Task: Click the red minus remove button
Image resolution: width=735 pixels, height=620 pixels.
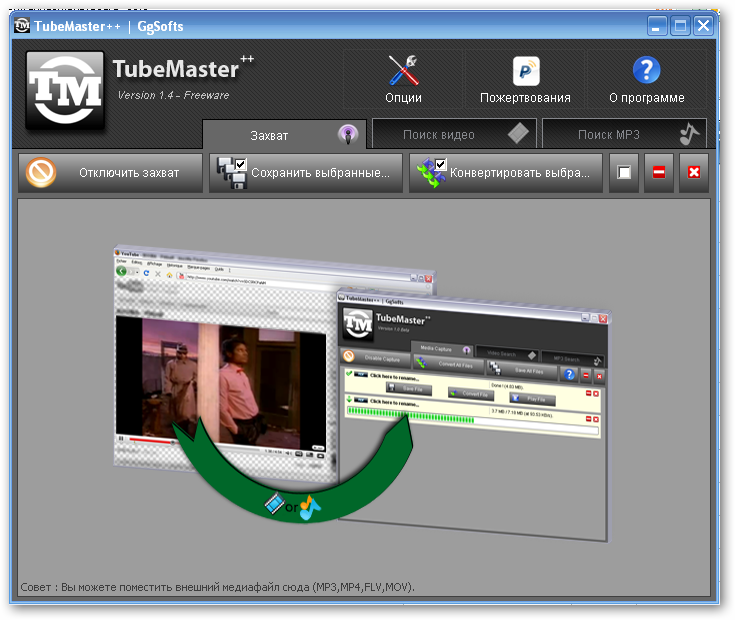Action: [659, 173]
